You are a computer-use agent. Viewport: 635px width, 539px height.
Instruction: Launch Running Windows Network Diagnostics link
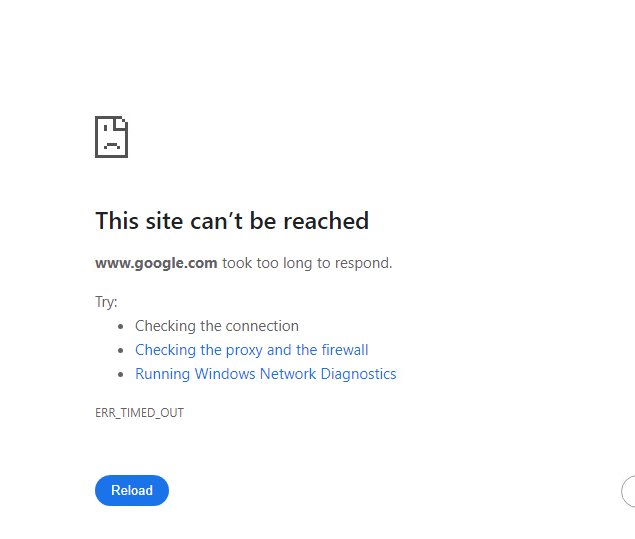[x=265, y=374]
